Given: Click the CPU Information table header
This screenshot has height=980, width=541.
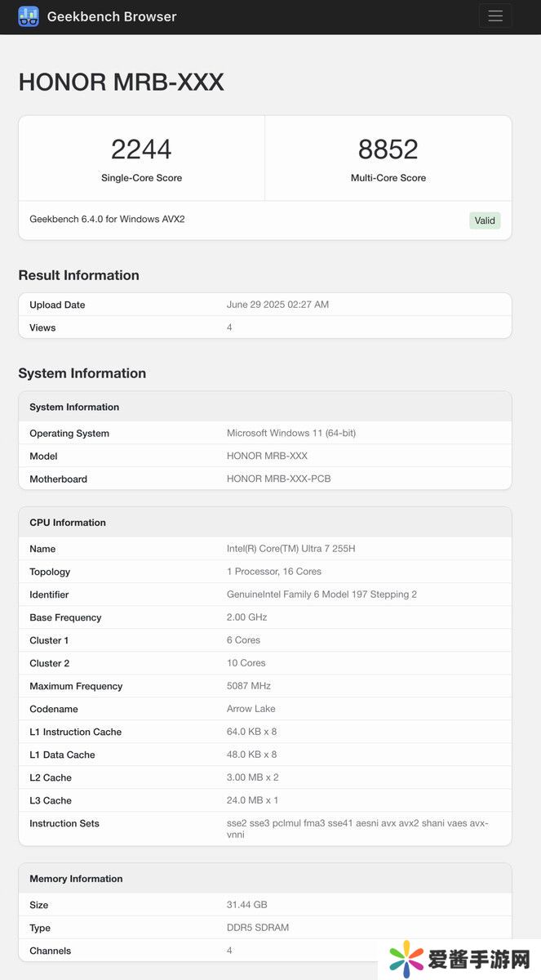Looking at the screenshot, I should (68, 523).
